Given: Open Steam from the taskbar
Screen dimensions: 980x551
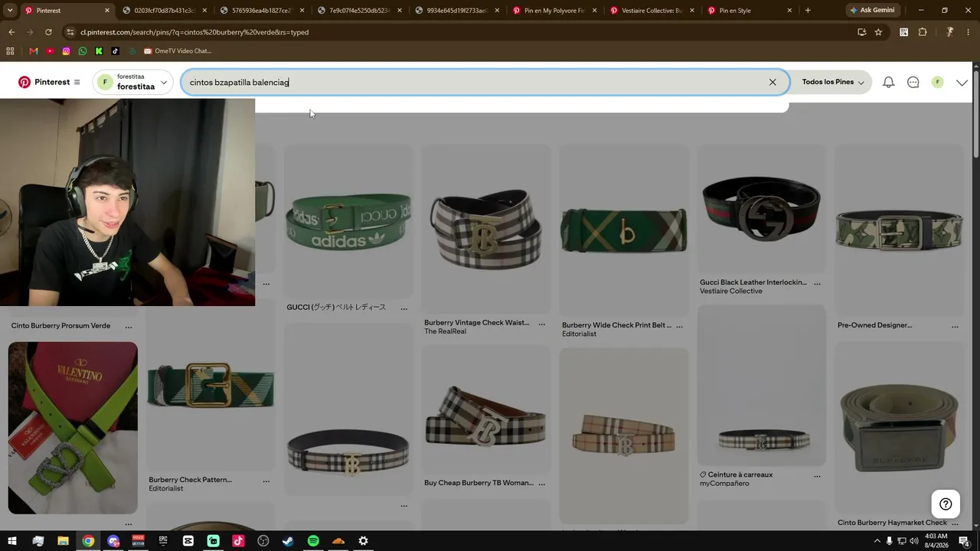Looking at the screenshot, I should 288,541.
